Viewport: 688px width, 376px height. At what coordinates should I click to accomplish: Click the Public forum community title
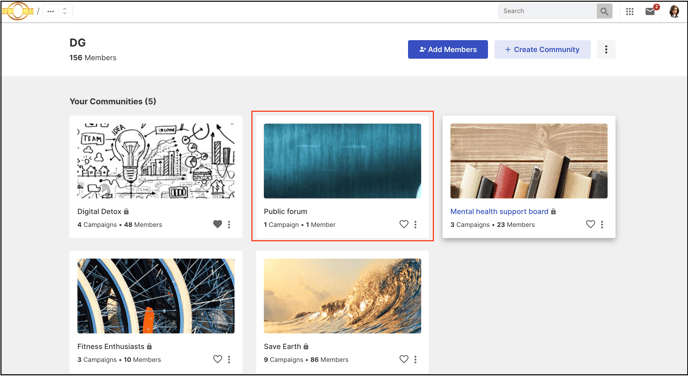285,211
